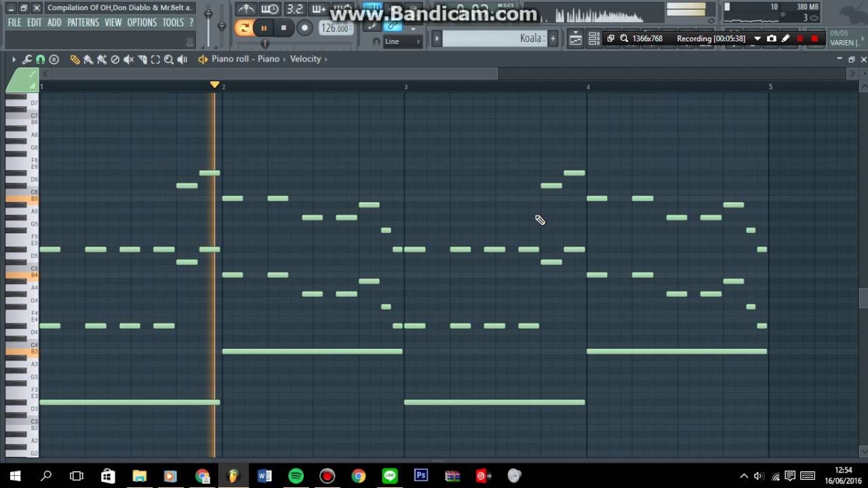Show hidden system tray icons chevron
This screenshot has height=488, width=868.
[744, 476]
